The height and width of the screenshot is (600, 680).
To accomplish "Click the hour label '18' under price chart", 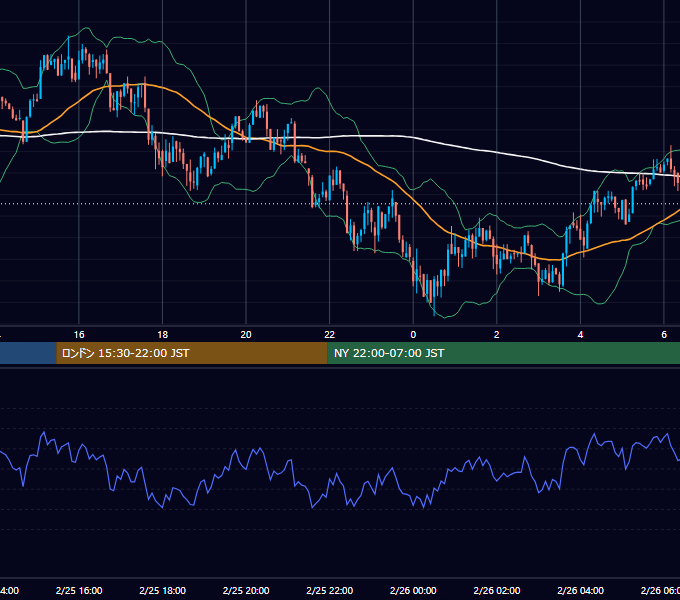I will (163, 335).
